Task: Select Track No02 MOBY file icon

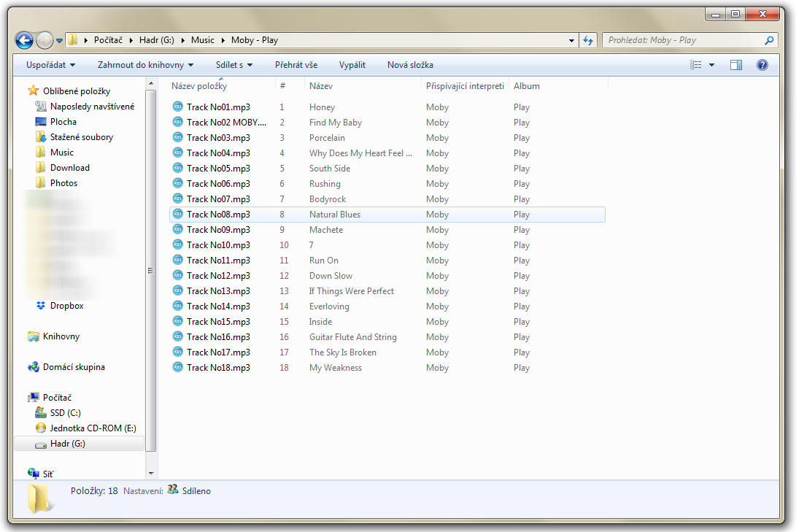Action: click(178, 121)
